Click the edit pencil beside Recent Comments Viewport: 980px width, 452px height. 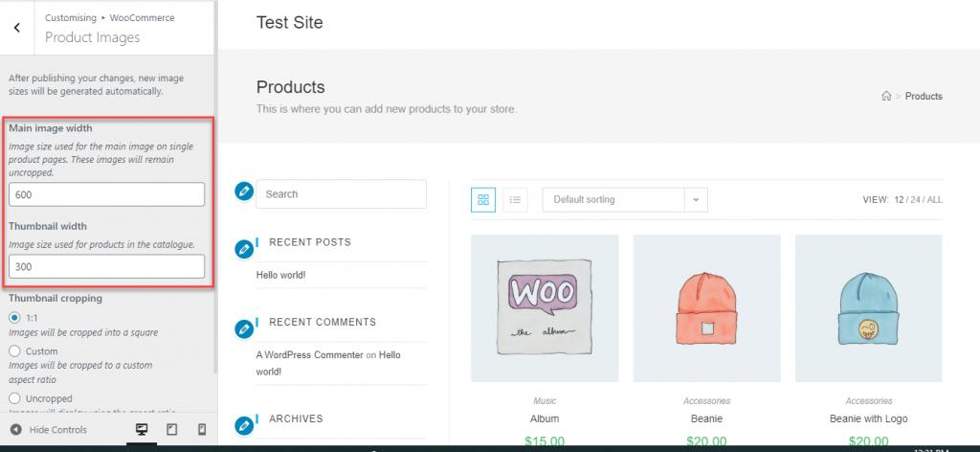click(244, 329)
